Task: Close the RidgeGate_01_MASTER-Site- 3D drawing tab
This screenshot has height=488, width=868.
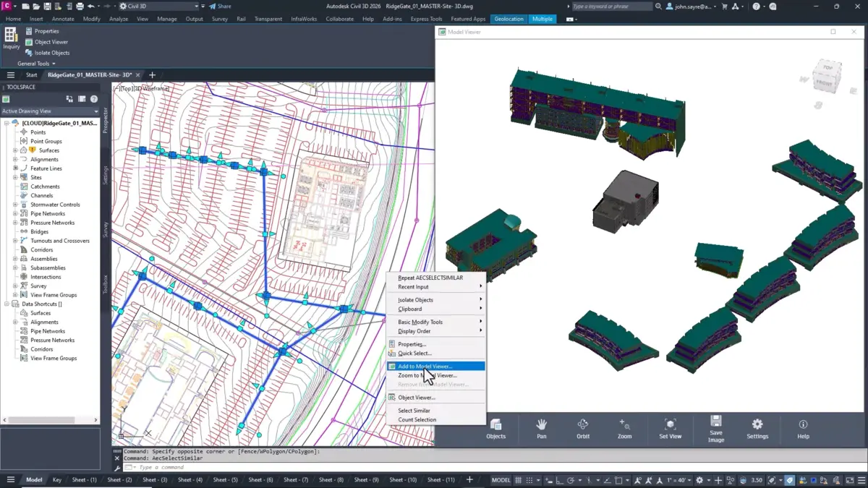Action: click(x=138, y=74)
